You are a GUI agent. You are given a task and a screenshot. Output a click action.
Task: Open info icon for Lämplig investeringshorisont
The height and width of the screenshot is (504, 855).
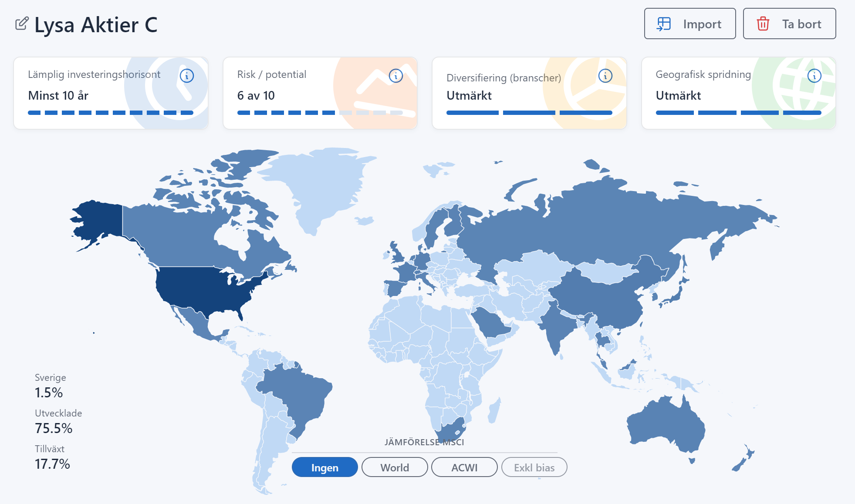[187, 76]
